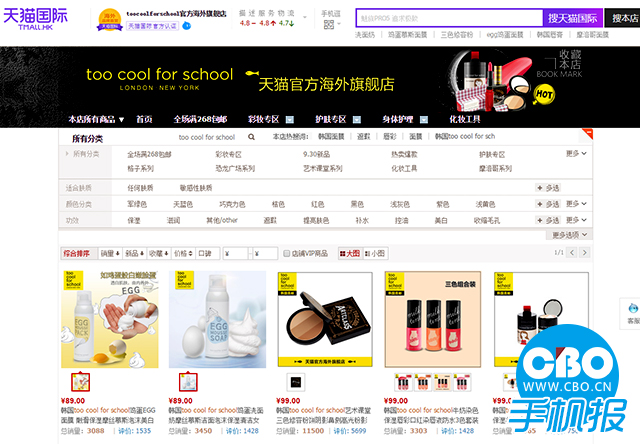The image size is (640, 444).
Task: Open the 护肤专区 menu grid icon
Action: coord(357,120)
